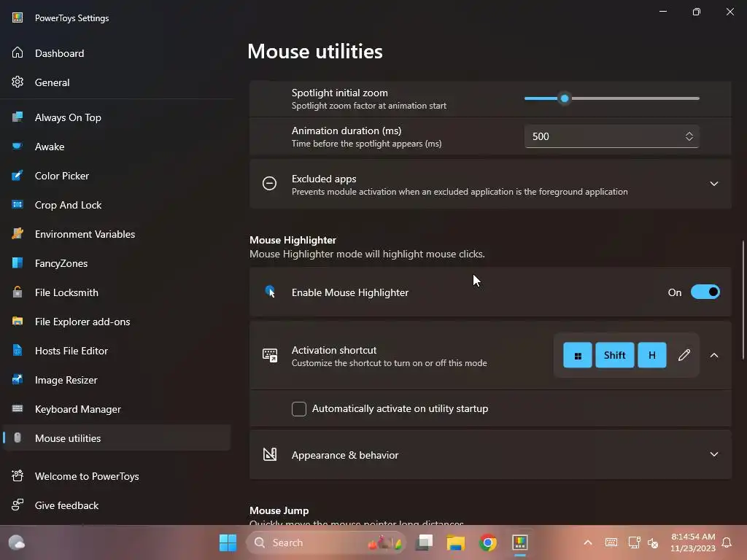
Task: Click the touch keyboard tray icon
Action: (611, 542)
